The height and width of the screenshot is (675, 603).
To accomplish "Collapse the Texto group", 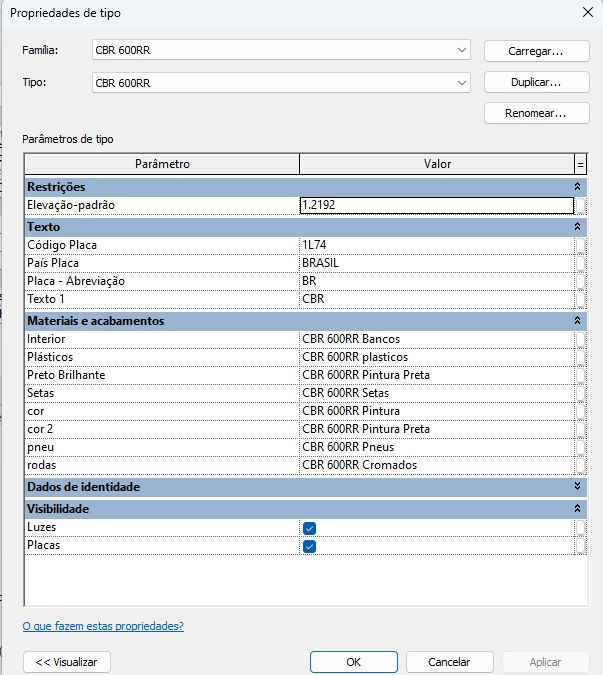I will (577, 226).
